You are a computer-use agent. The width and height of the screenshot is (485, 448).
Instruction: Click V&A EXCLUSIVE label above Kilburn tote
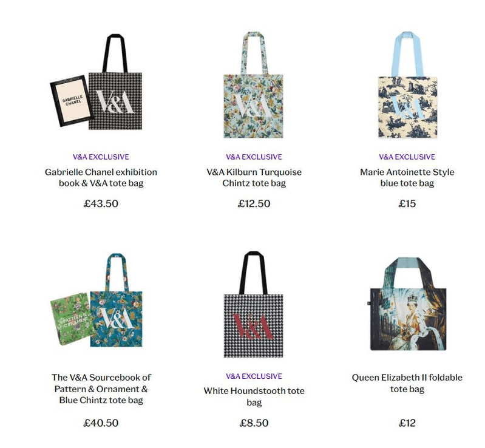(x=254, y=157)
